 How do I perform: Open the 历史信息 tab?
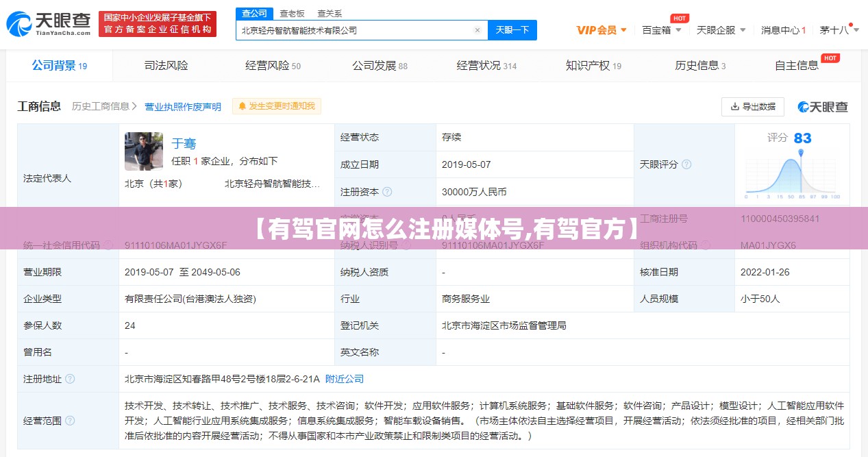coord(700,66)
